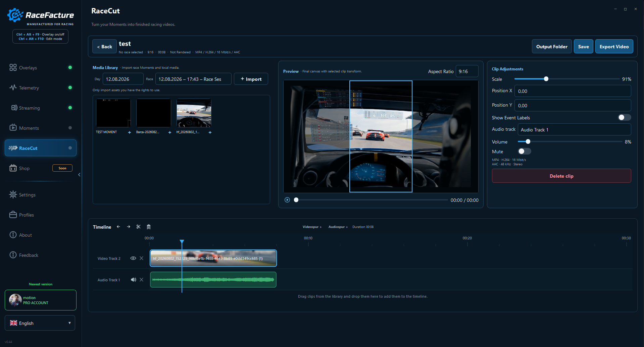This screenshot has height=347, width=644.
Task: Click the Scale slider handle
Action: coord(546,79)
